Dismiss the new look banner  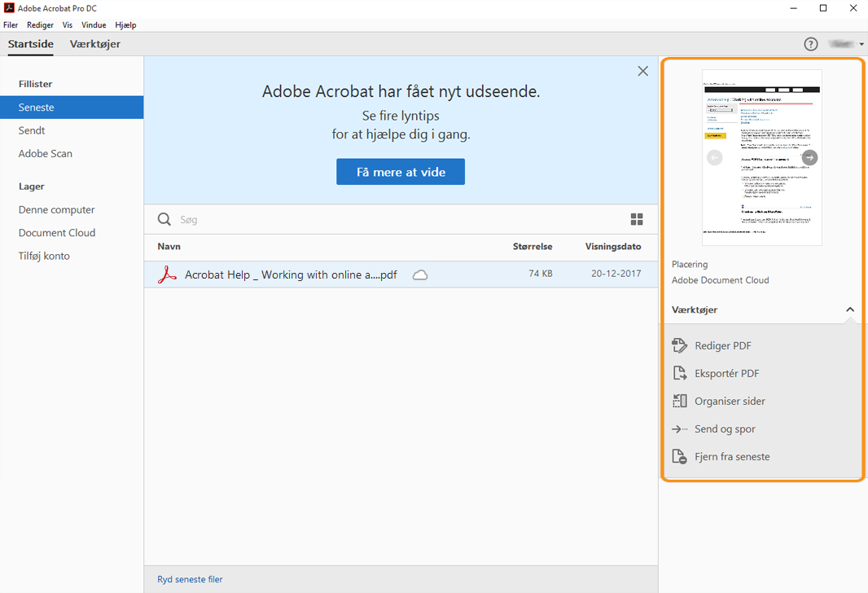642,71
